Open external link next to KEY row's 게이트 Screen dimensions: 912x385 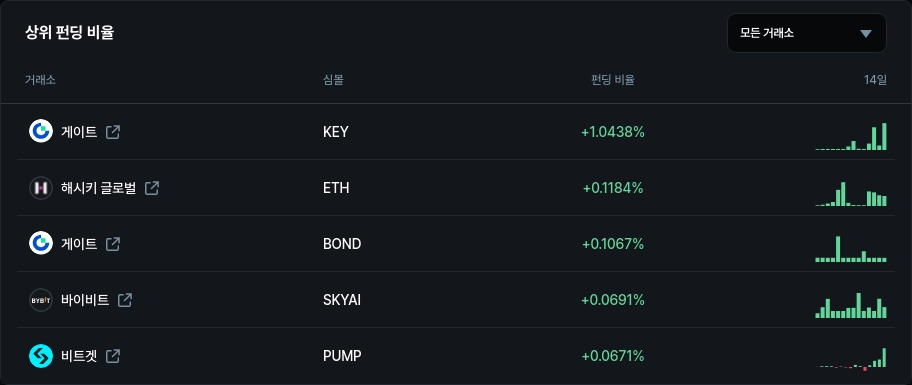point(113,132)
